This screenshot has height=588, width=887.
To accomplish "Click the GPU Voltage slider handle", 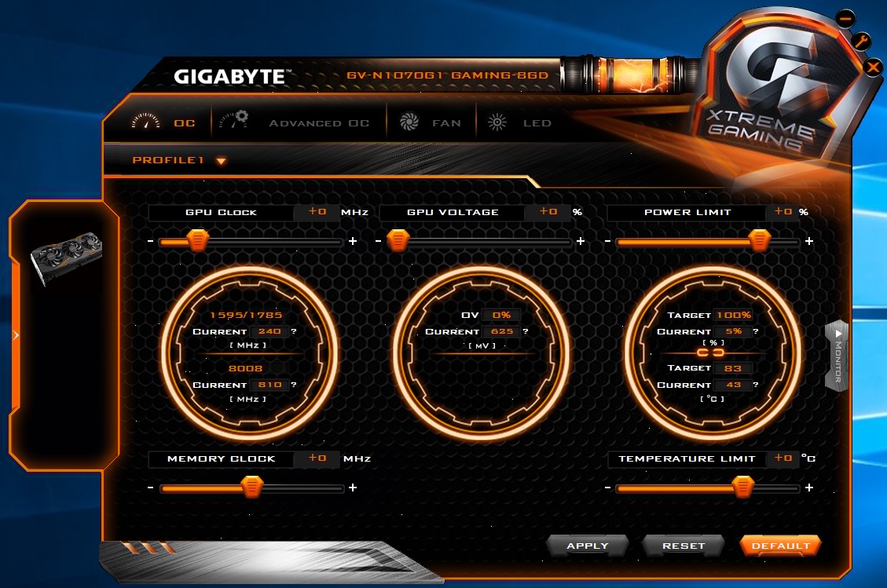I will [x=398, y=240].
